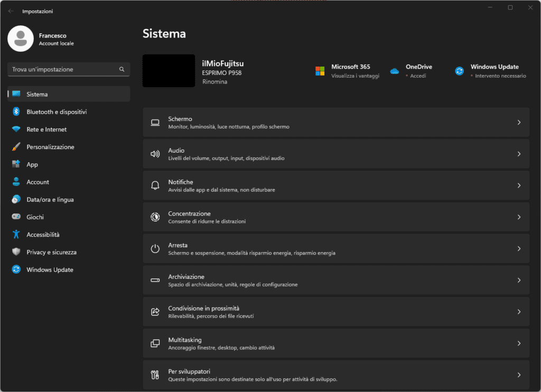Click the black PC wallpaper thumbnail
This screenshot has width=541, height=392.
click(x=169, y=71)
